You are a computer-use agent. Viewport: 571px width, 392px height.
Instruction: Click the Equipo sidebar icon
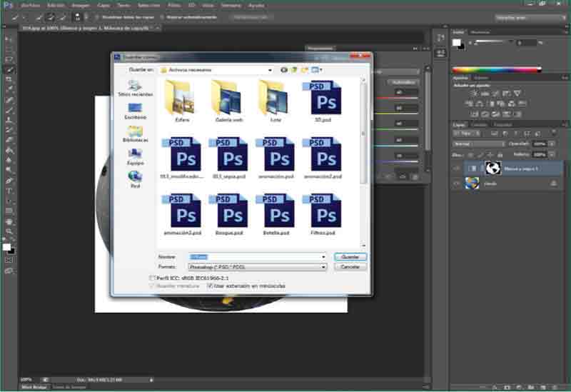(x=135, y=155)
